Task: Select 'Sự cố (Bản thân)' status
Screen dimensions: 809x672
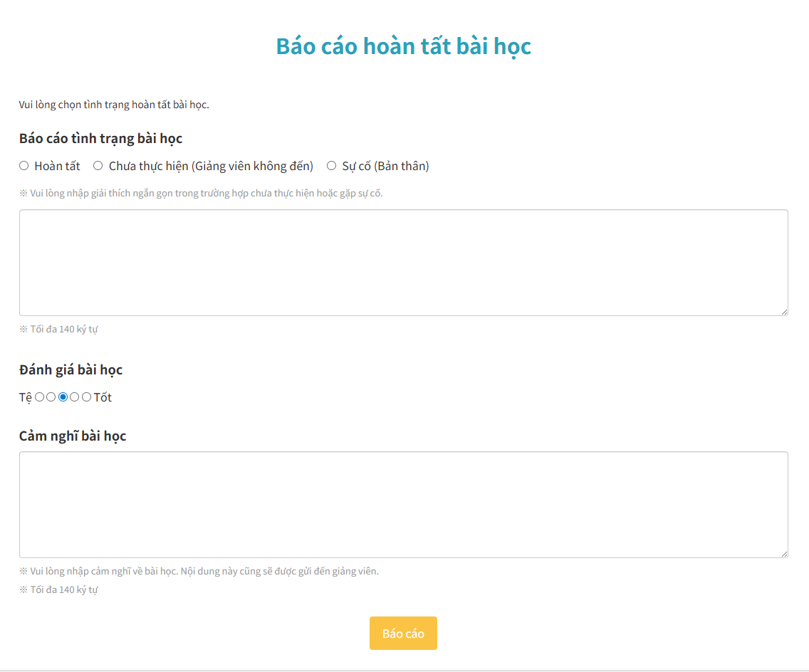Action: [x=330, y=165]
